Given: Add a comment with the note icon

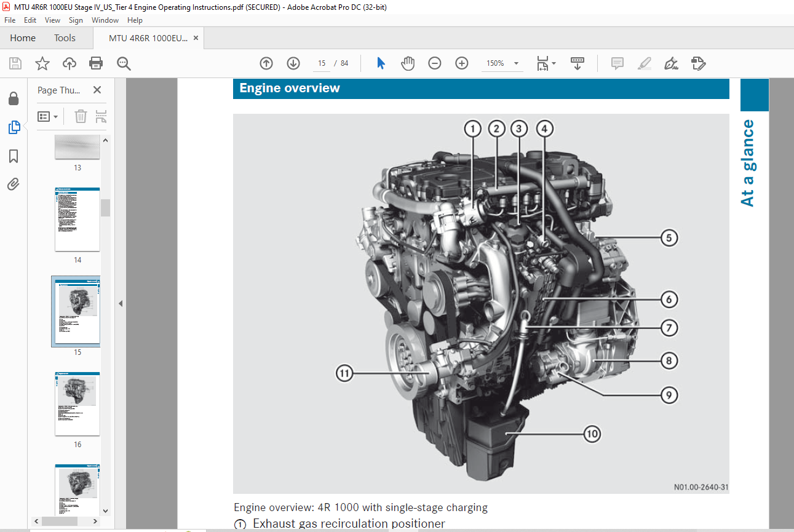Looking at the screenshot, I should point(617,63).
